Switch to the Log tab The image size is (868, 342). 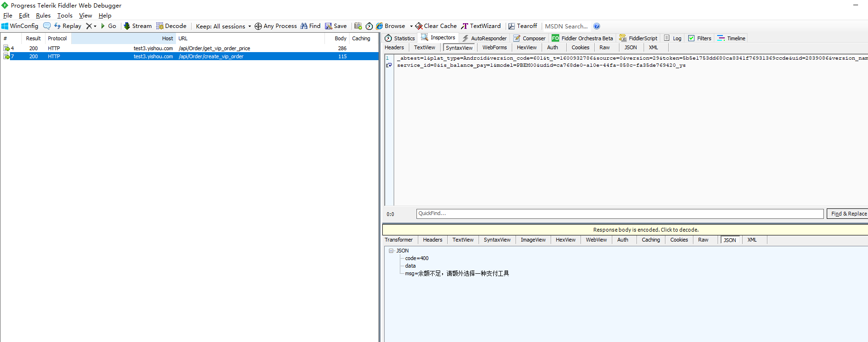(x=673, y=38)
